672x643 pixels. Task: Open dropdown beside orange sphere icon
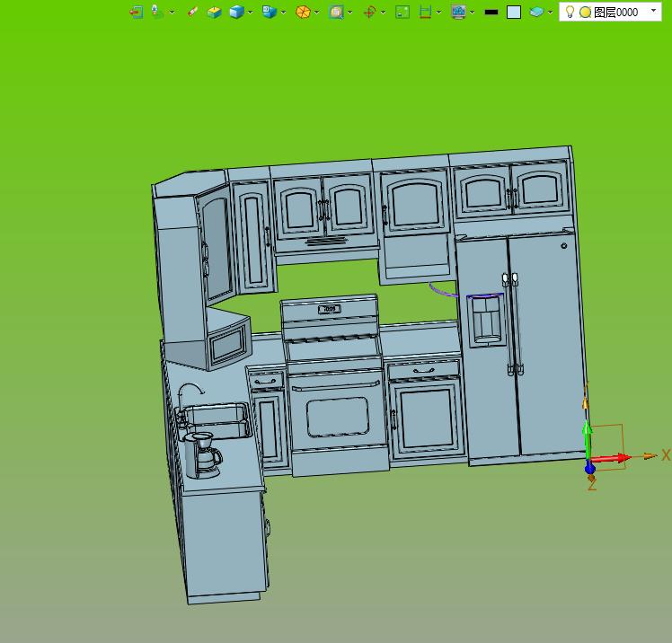(317, 13)
